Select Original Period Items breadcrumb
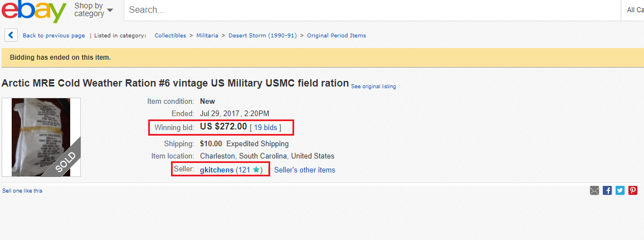This screenshot has width=644, height=240. (x=336, y=36)
